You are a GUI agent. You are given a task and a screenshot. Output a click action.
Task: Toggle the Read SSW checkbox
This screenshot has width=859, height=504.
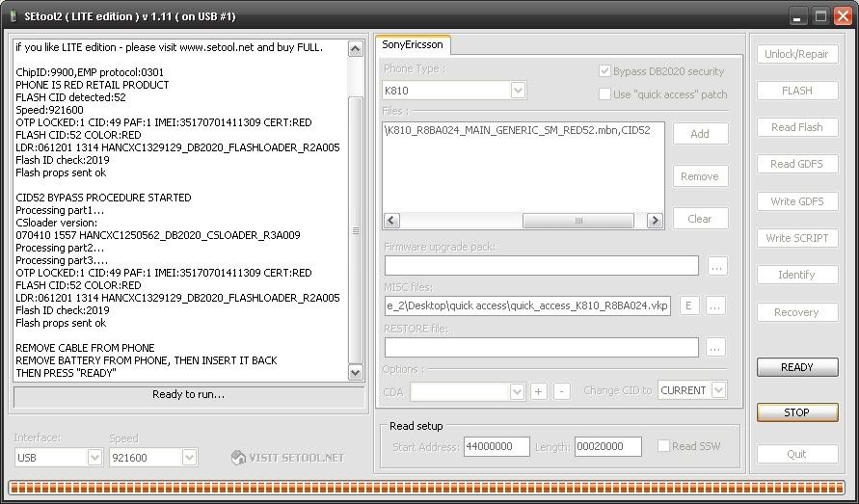pyautogui.click(x=663, y=446)
